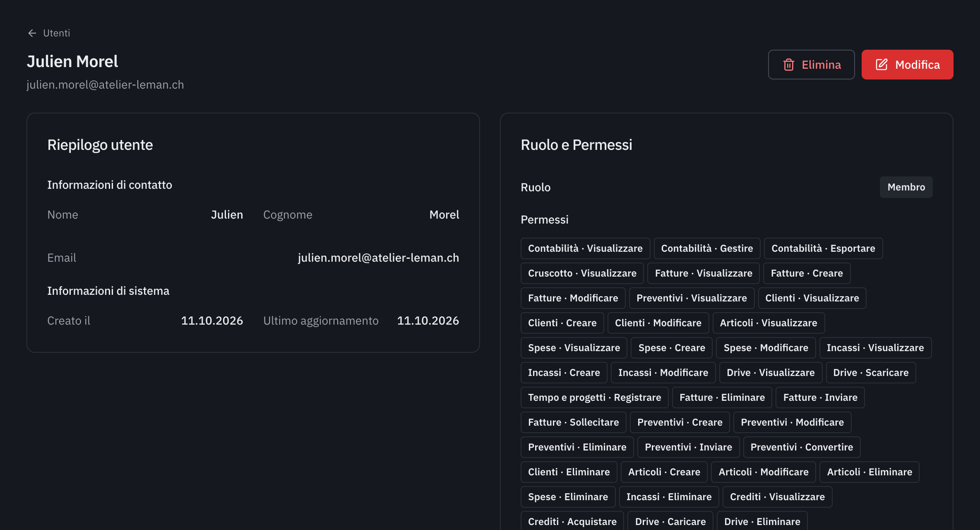
Task: Click the Contabilità · Esportare permission tag
Action: 823,248
